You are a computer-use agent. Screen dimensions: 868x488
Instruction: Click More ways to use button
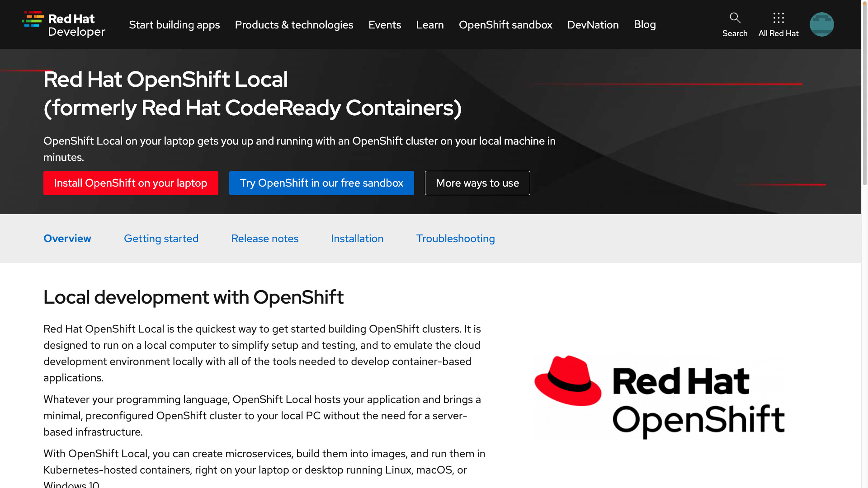point(477,183)
